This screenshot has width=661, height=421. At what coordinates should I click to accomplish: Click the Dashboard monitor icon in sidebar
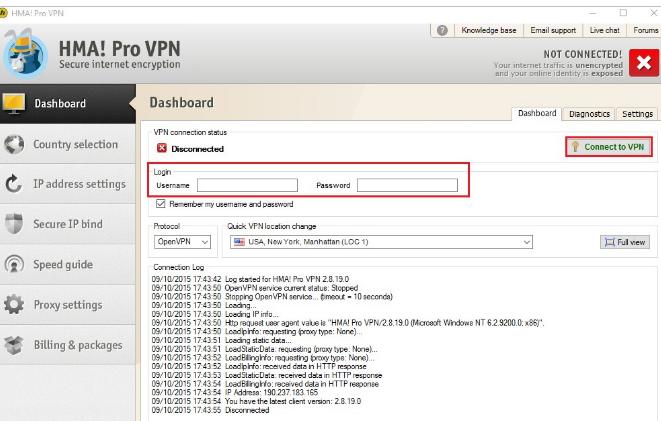[14, 103]
